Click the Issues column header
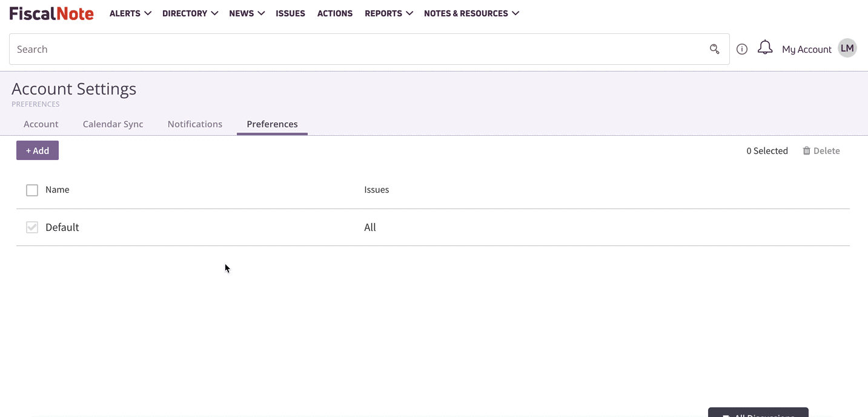 click(377, 190)
